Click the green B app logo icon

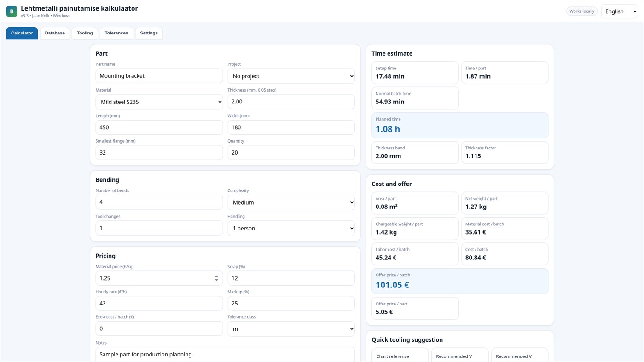[12, 11]
